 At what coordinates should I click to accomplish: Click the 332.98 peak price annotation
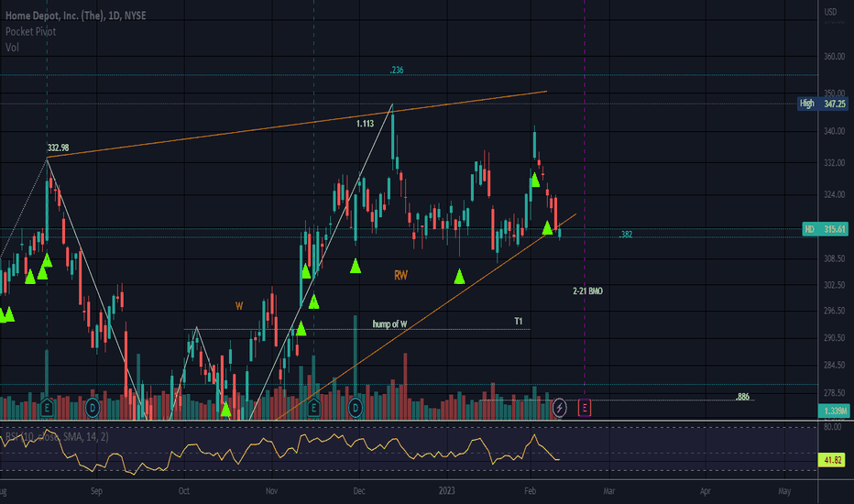58,148
